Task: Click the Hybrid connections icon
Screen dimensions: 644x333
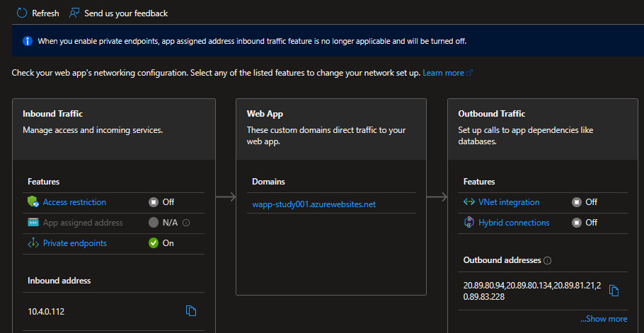Action: point(468,223)
